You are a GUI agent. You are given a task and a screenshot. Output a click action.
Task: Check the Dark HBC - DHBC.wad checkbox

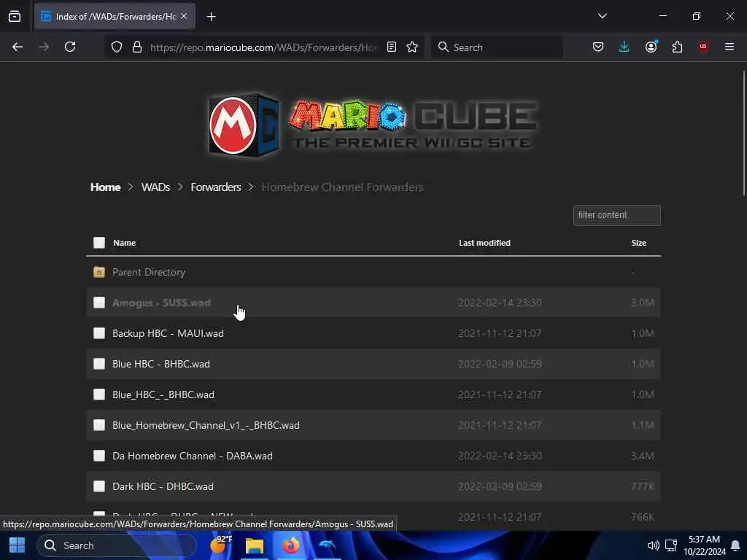(x=99, y=486)
